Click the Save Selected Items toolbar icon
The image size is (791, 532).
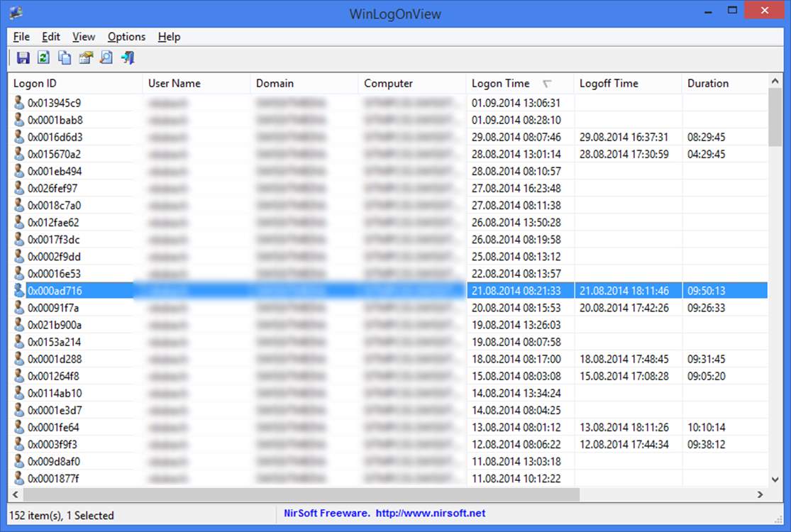pyautogui.click(x=23, y=58)
